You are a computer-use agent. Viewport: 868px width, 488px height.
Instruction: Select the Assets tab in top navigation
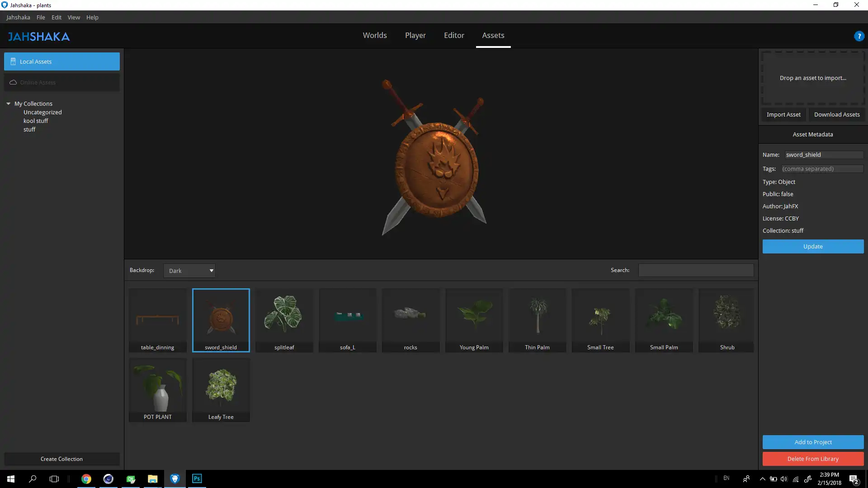point(493,35)
